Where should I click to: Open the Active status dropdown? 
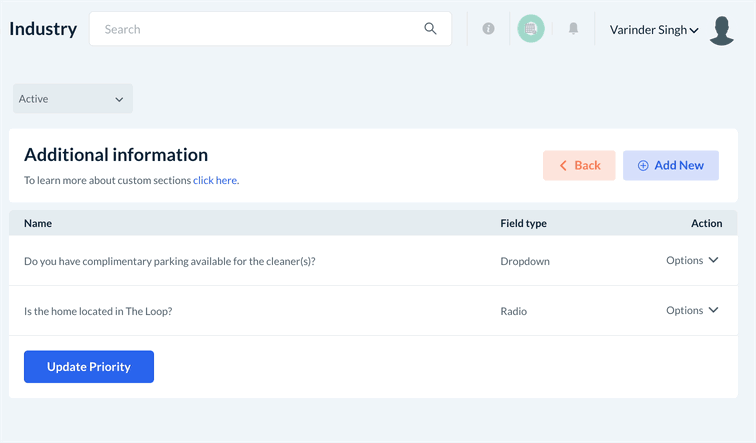(x=72, y=99)
